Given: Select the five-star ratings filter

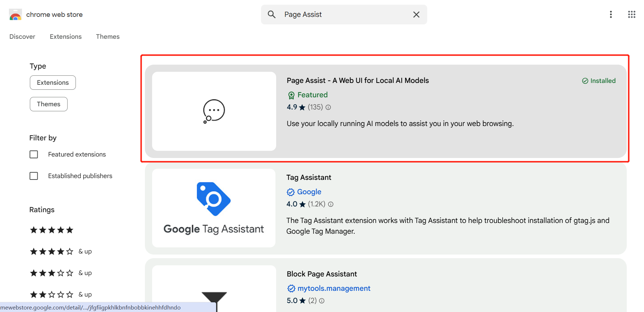Looking at the screenshot, I should (52, 230).
